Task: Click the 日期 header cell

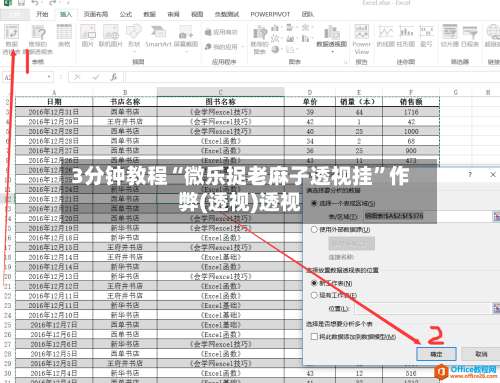Action: [54, 102]
